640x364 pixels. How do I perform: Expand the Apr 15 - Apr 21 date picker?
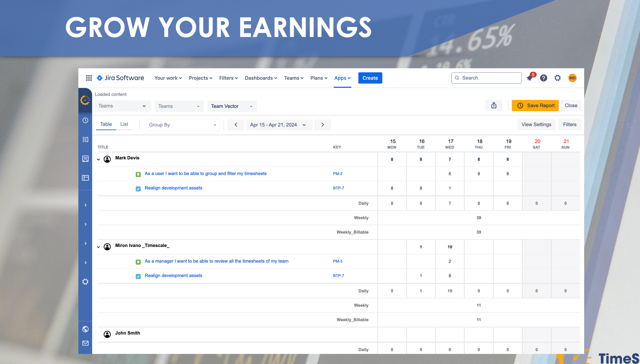pos(279,125)
